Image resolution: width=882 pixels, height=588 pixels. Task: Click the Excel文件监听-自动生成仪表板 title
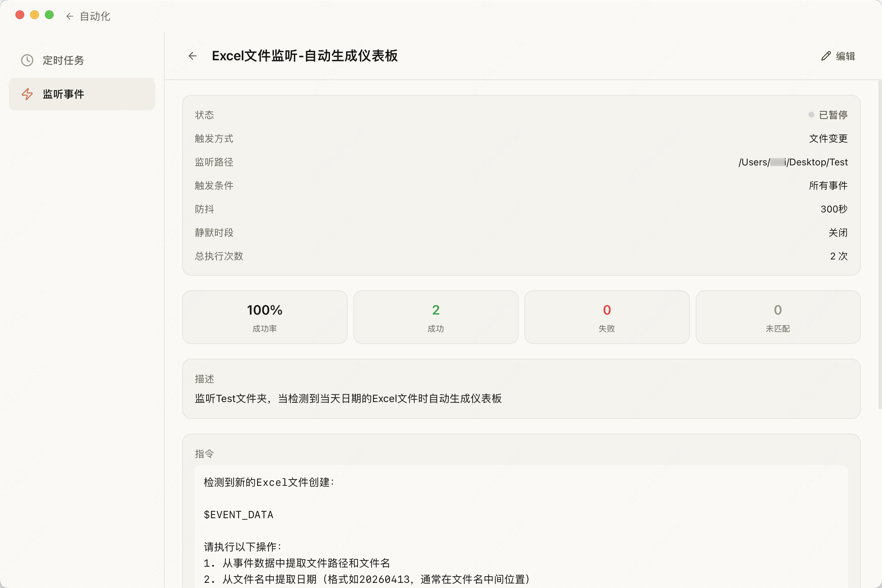pos(305,56)
